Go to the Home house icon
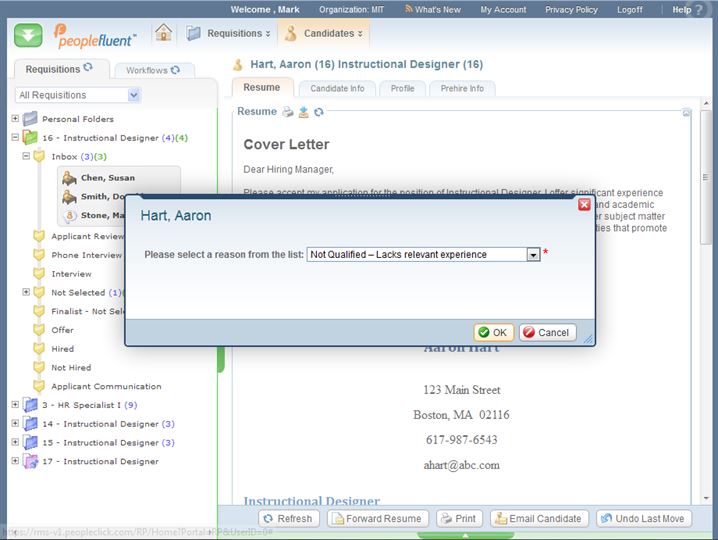 (x=164, y=33)
